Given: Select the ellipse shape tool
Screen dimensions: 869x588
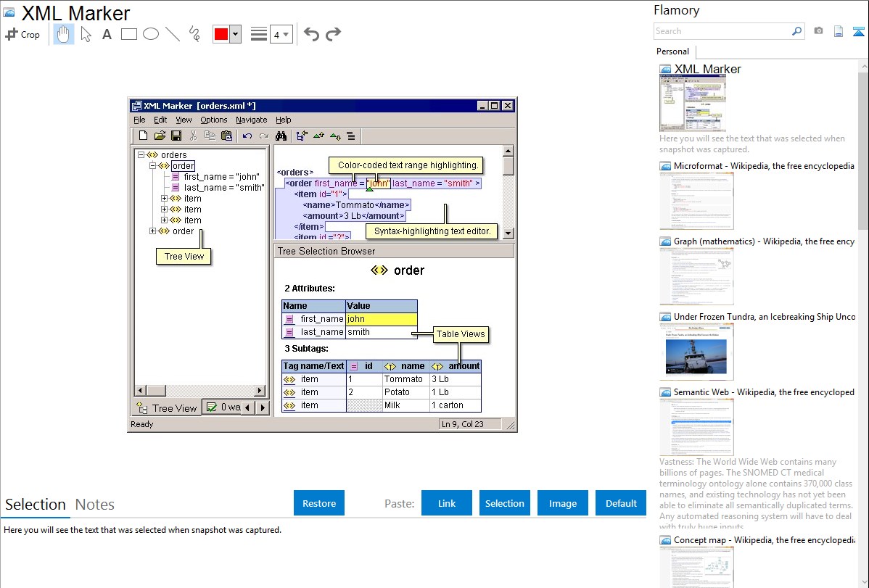Looking at the screenshot, I should 151,34.
